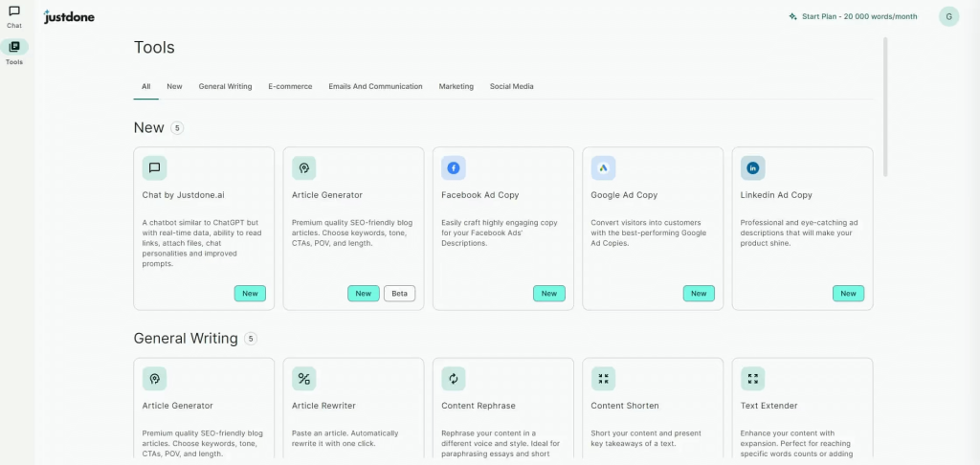Click the Linkedin Ad Copy icon
The image size is (980, 465).
coord(753,168)
